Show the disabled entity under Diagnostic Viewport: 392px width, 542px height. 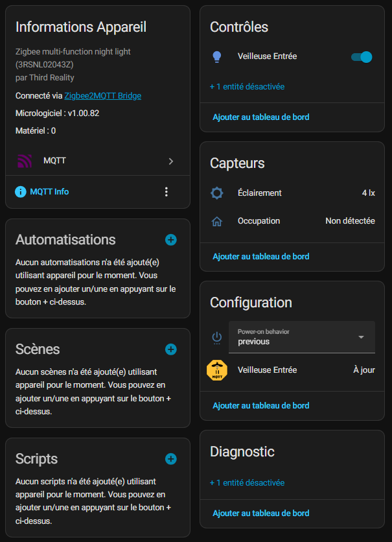(x=247, y=483)
